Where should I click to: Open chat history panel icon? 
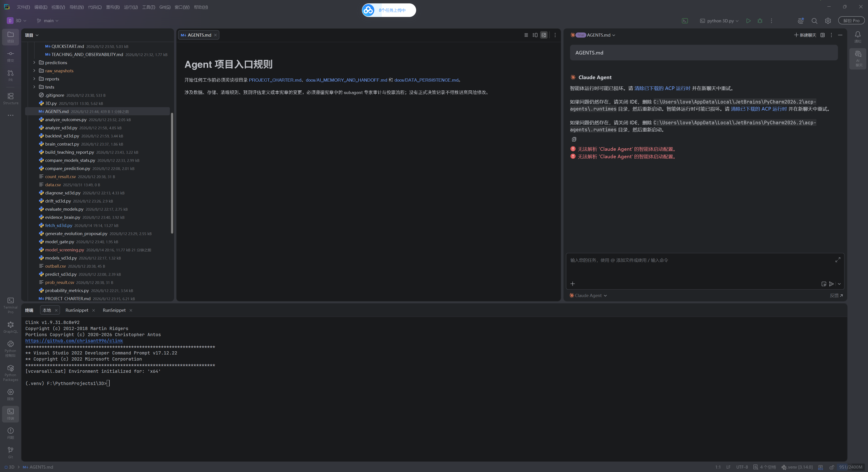823,35
